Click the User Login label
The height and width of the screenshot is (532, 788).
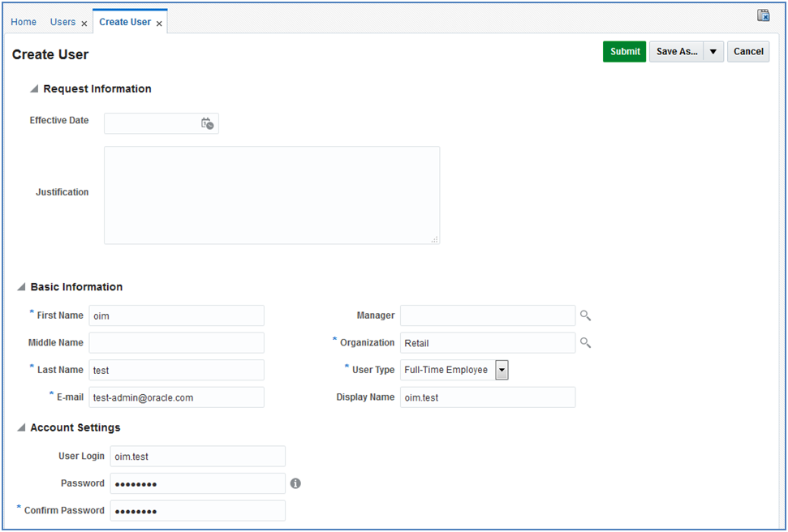point(81,456)
